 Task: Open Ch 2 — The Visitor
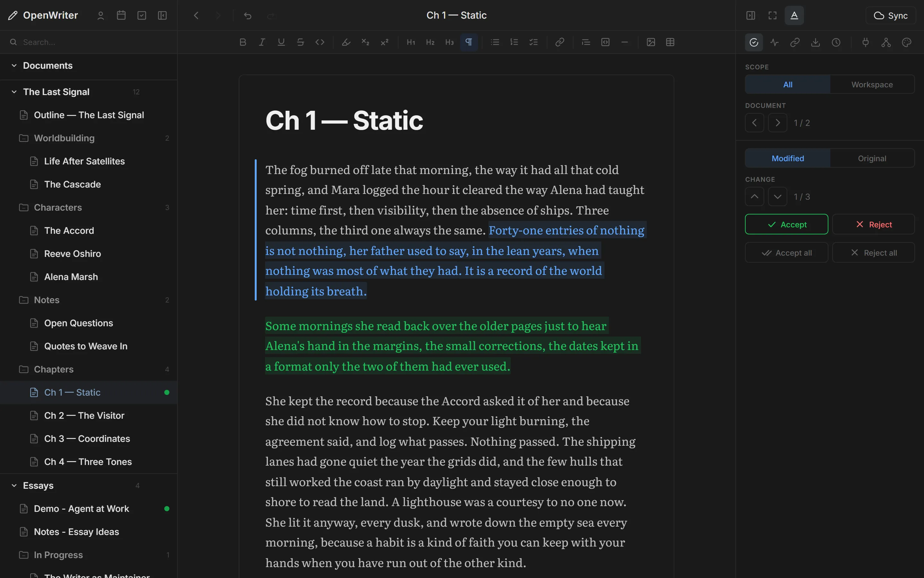pyautogui.click(x=89, y=416)
